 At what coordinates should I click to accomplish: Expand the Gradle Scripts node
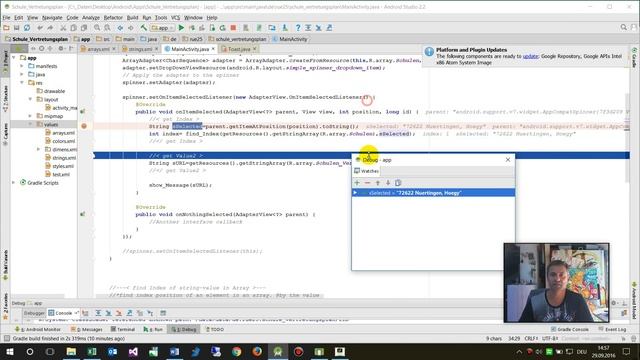coord(14,182)
